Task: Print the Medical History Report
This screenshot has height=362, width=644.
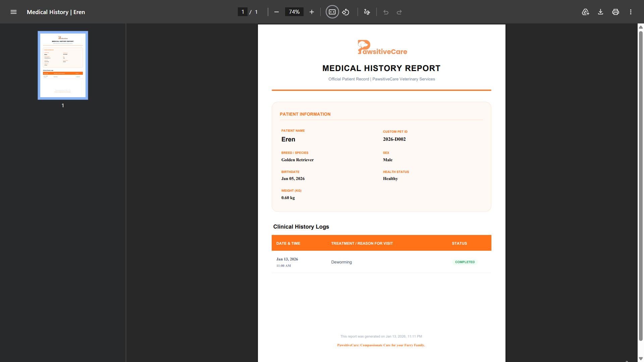Action: click(615, 12)
